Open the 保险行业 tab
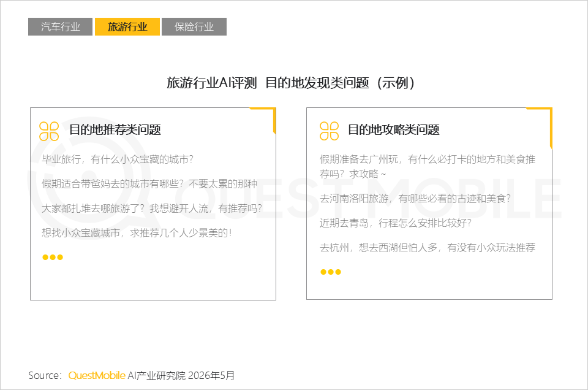This screenshot has height=390, width=588. click(x=194, y=26)
